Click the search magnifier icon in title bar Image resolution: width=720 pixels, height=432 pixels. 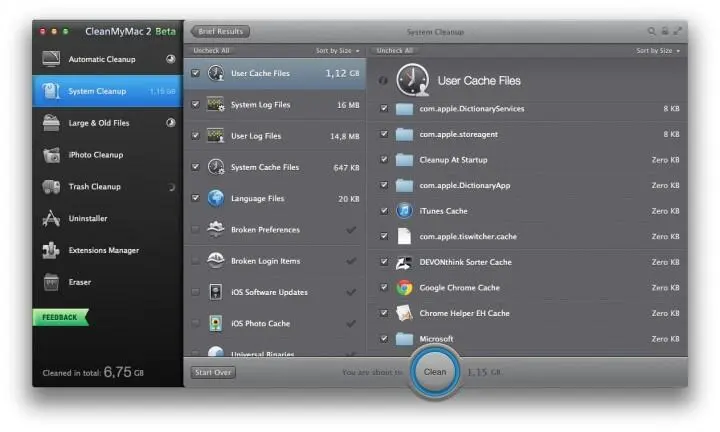tap(651, 31)
